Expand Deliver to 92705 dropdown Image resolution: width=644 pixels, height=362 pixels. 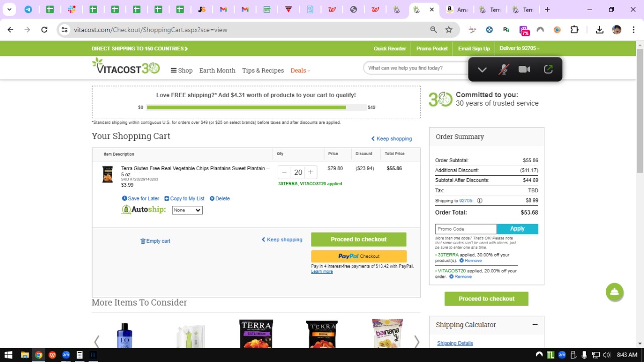pyautogui.click(x=519, y=48)
